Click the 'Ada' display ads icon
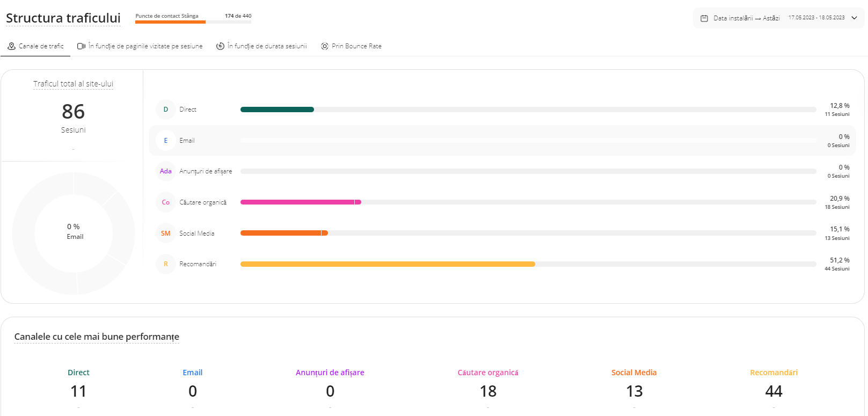The image size is (868, 416). [x=166, y=171]
